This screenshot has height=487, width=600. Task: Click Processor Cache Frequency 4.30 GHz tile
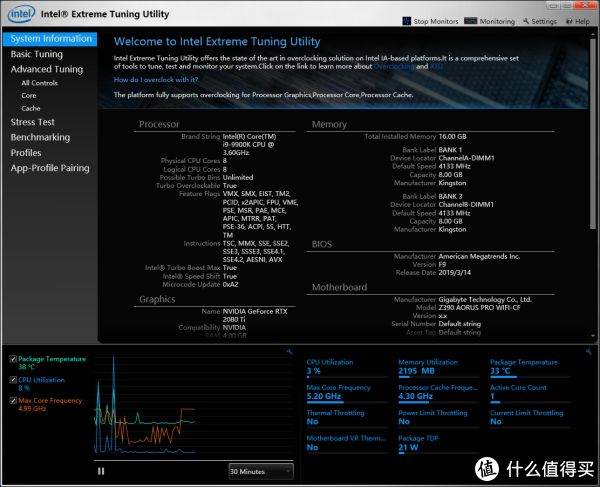tap(439, 393)
